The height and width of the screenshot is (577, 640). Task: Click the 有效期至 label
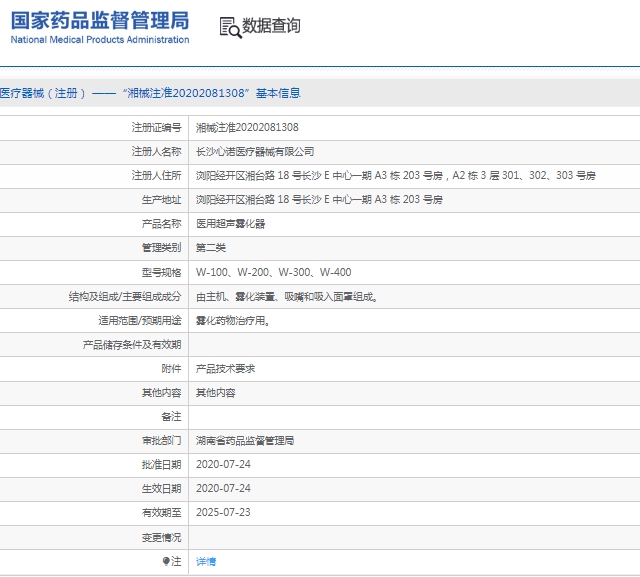pos(162,513)
